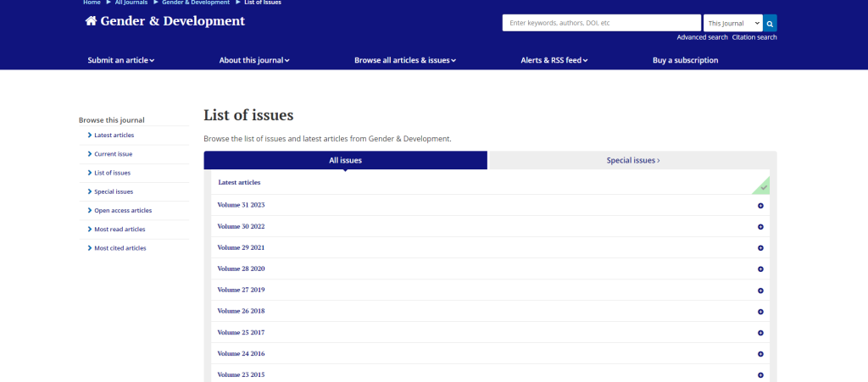Click green checkmark on Latest articles row
This screenshot has height=382, width=868.
tap(763, 185)
